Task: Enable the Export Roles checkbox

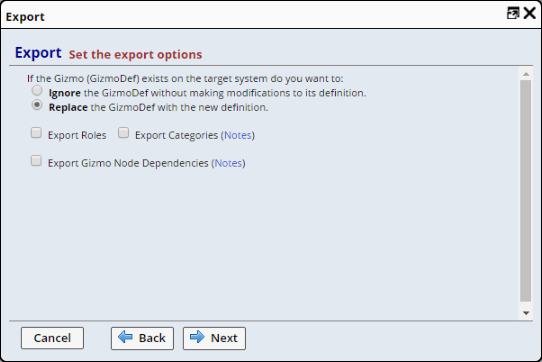Action: click(36, 133)
